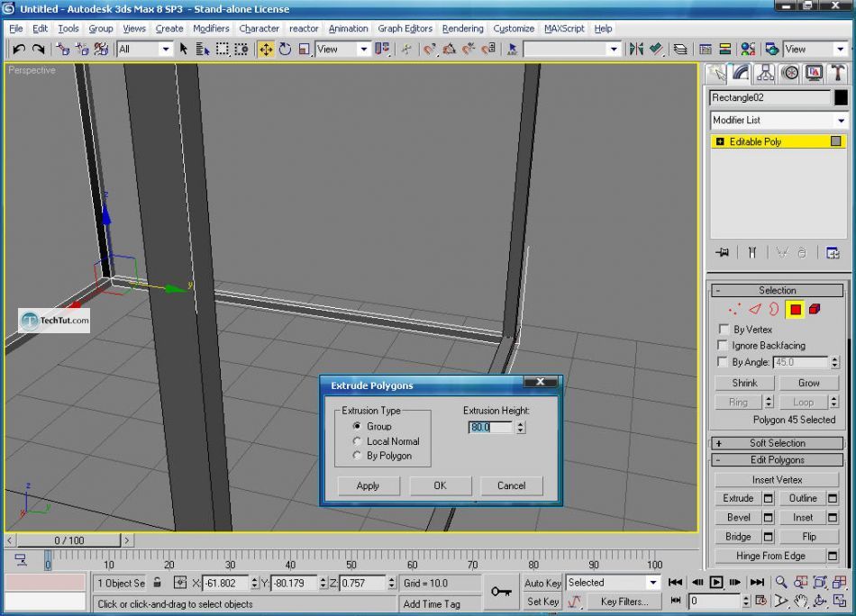Switch to the Display panel tab
The image size is (856, 616).
tap(814, 73)
